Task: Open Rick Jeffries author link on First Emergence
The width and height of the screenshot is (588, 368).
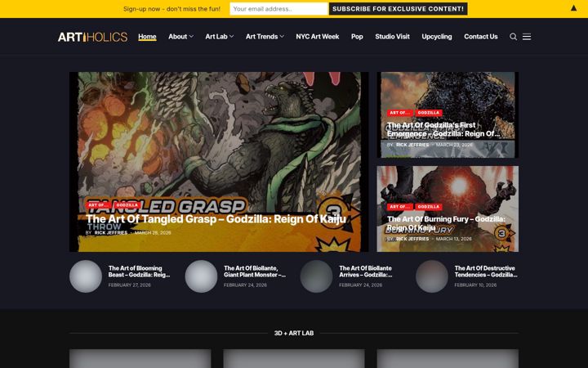Action: coord(412,145)
